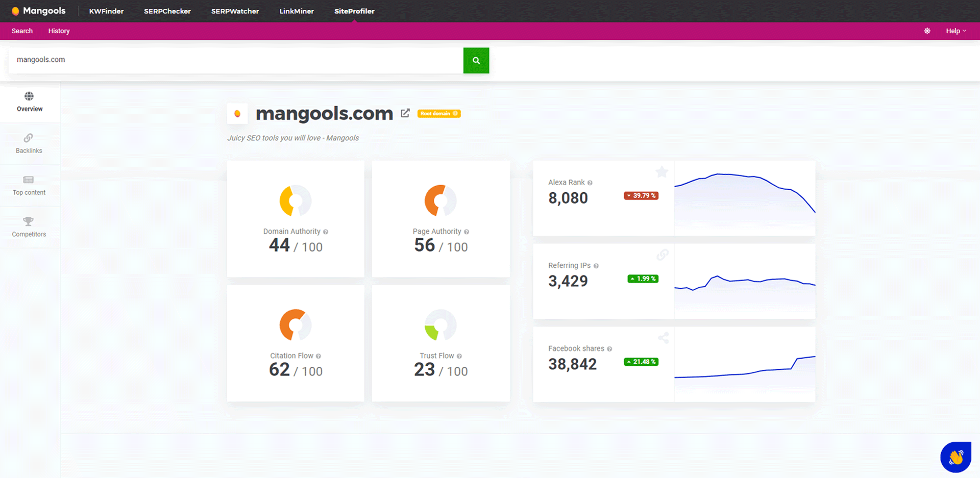Select the SiteProfiler tab
The height and width of the screenshot is (478, 980).
[x=354, y=11]
